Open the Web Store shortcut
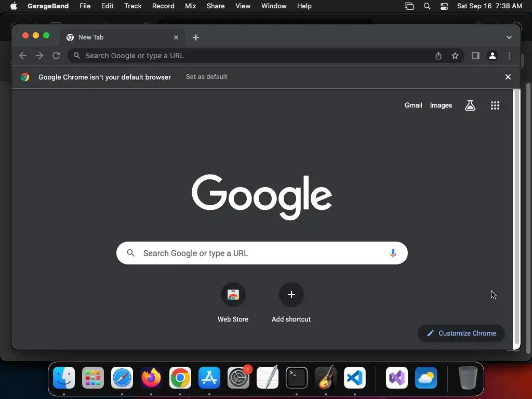532x399 pixels. 233,302
